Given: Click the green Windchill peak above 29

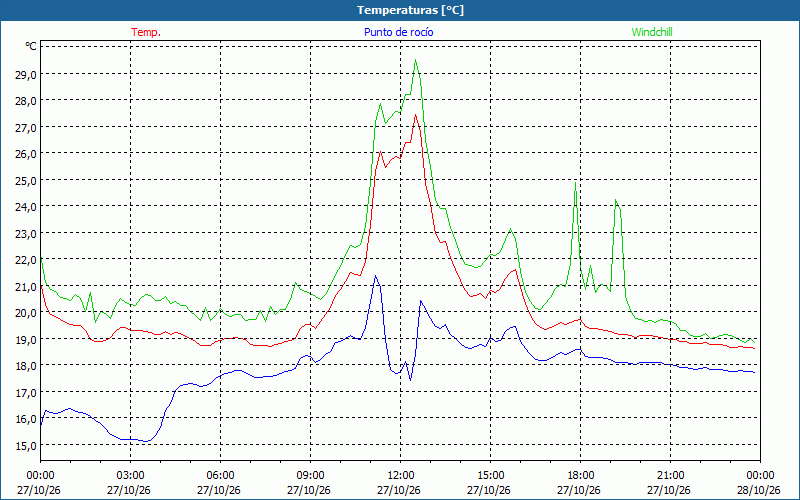Looking at the screenshot, I should 415,60.
